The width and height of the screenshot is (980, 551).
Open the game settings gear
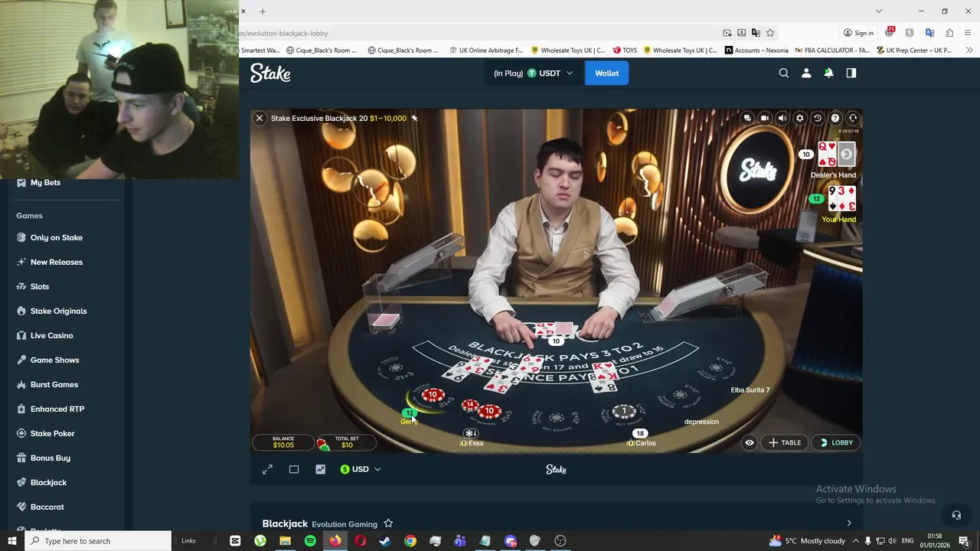pyautogui.click(x=800, y=118)
